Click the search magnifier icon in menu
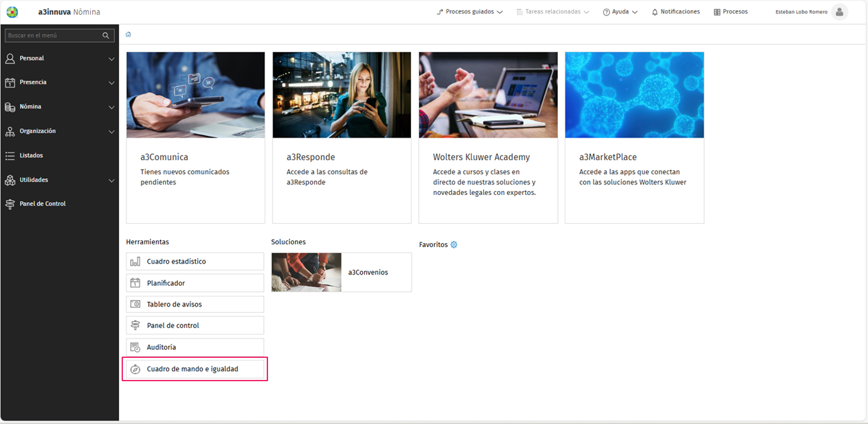Viewport: 868px width, 424px height. (106, 35)
